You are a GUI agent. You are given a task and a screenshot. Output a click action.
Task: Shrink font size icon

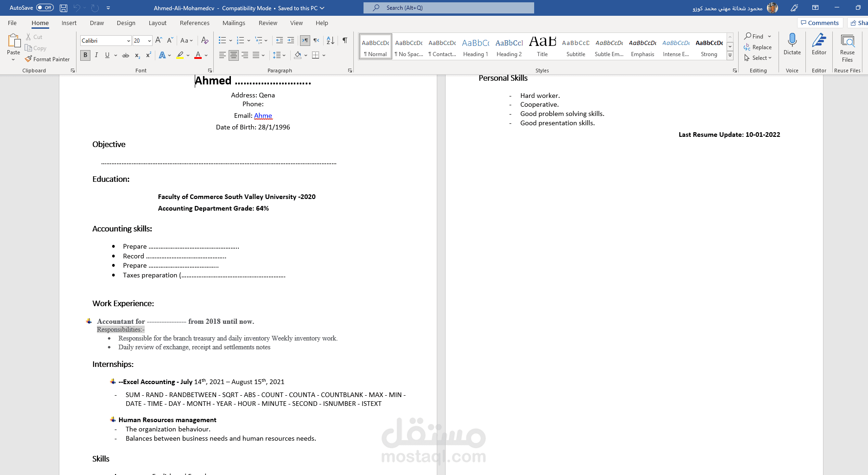170,40
